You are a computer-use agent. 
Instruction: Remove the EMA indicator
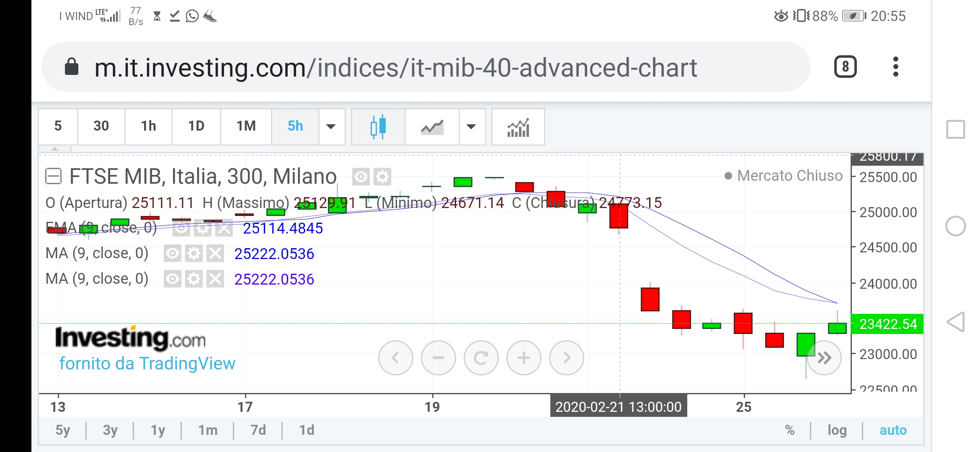224,228
